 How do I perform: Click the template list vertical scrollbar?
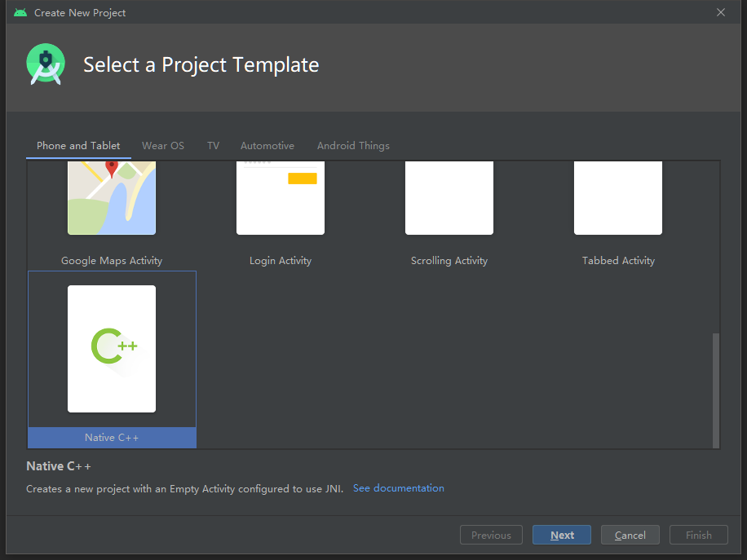click(716, 388)
